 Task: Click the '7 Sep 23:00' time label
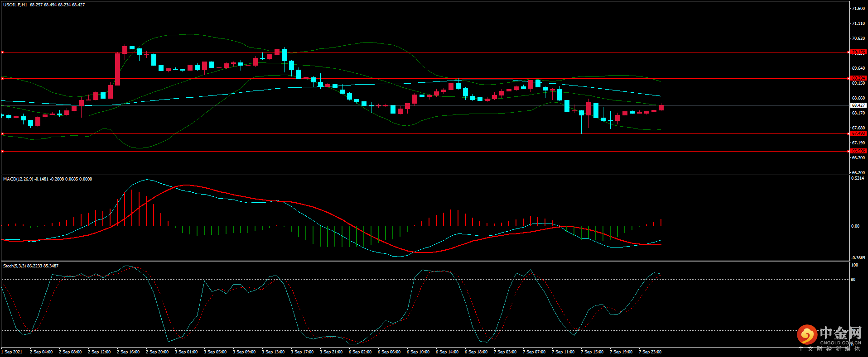click(650, 352)
